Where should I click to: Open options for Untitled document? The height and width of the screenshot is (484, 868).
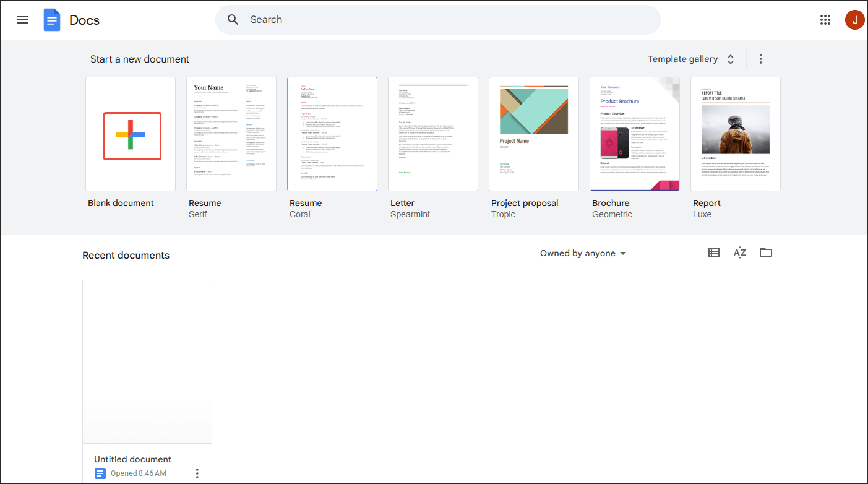(197, 472)
